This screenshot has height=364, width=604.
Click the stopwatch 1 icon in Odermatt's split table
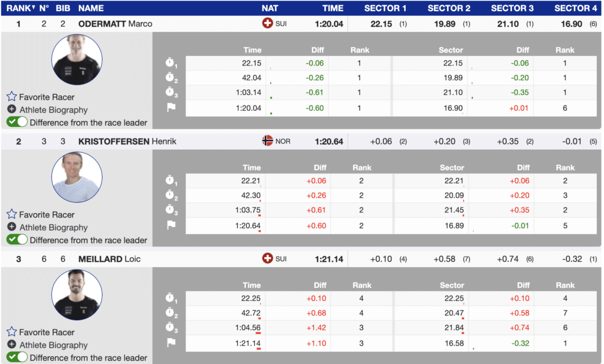[x=171, y=63]
